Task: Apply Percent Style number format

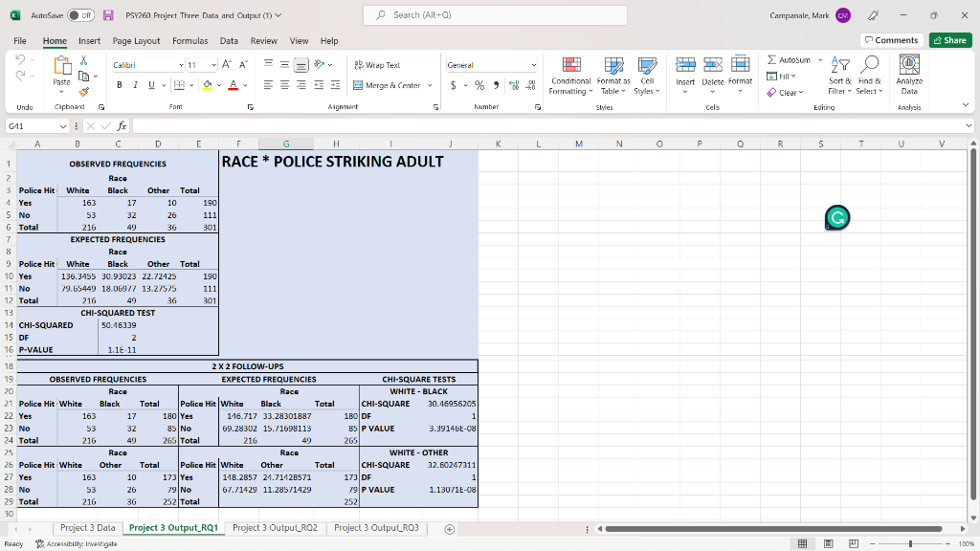Action: 479,85
